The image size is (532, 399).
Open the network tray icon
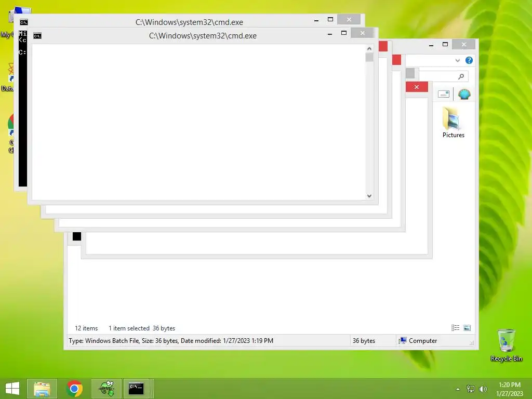[471, 389]
